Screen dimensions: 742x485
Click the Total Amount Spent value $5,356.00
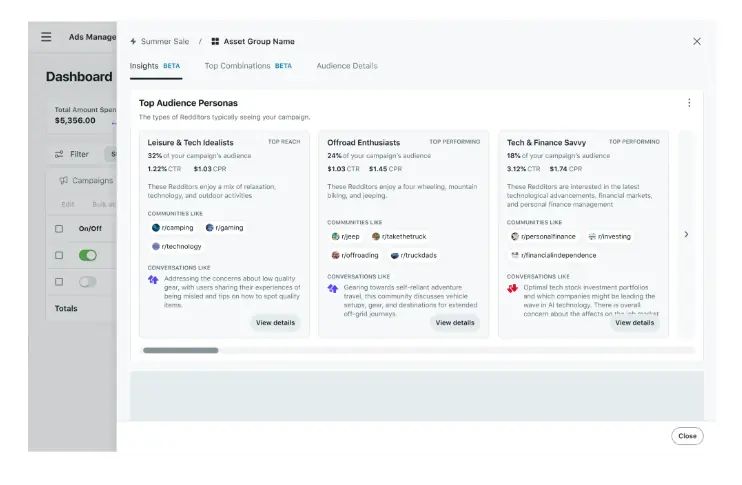75,121
